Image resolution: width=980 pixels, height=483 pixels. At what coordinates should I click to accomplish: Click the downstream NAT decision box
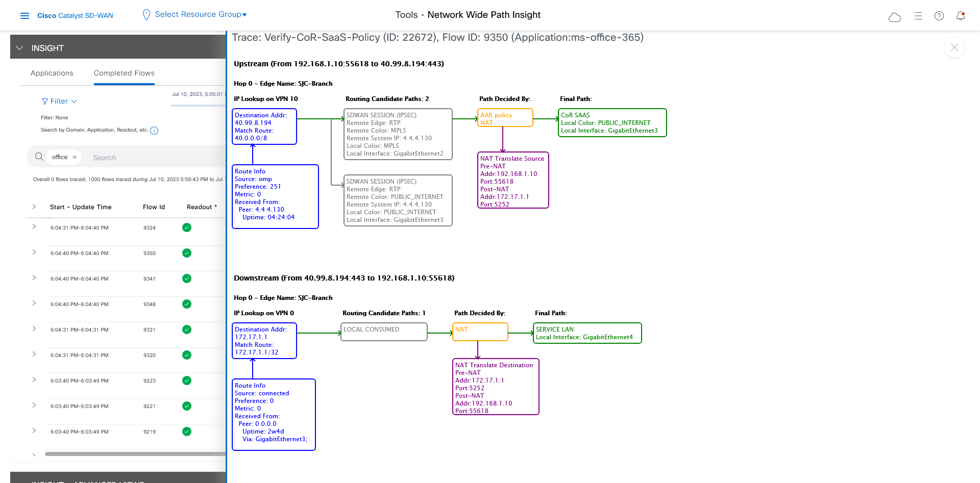[480, 332]
